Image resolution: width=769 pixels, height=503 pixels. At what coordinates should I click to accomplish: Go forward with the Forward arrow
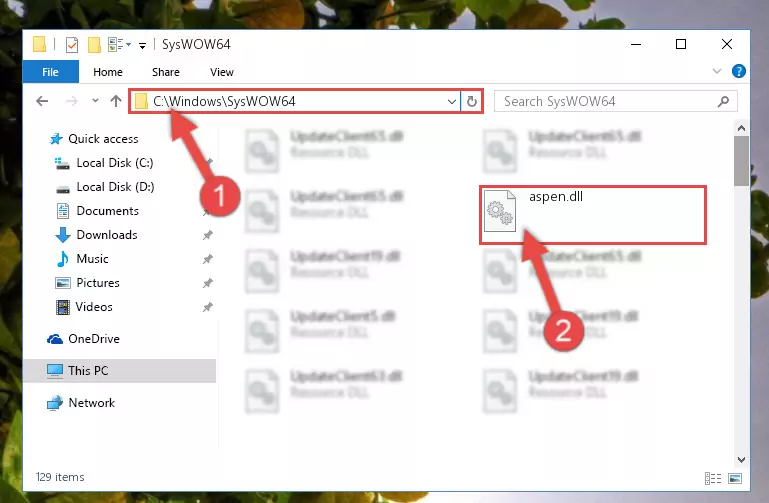tap(72, 101)
